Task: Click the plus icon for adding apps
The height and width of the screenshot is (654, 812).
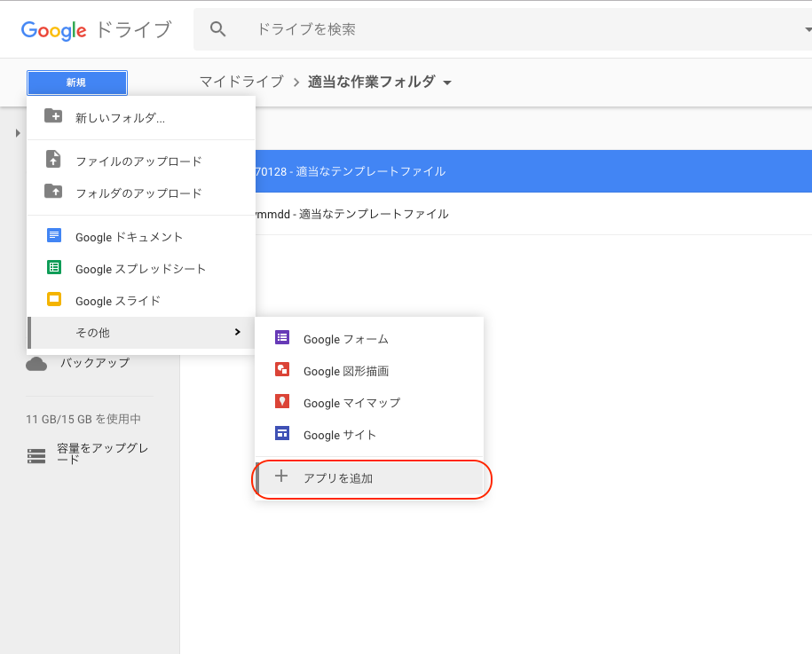Action: pos(281,476)
